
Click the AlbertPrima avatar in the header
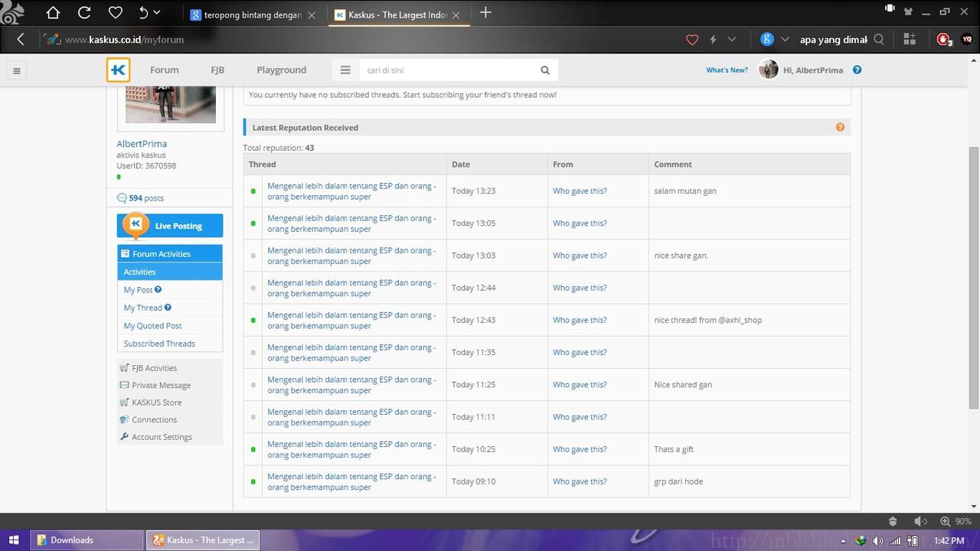click(768, 70)
